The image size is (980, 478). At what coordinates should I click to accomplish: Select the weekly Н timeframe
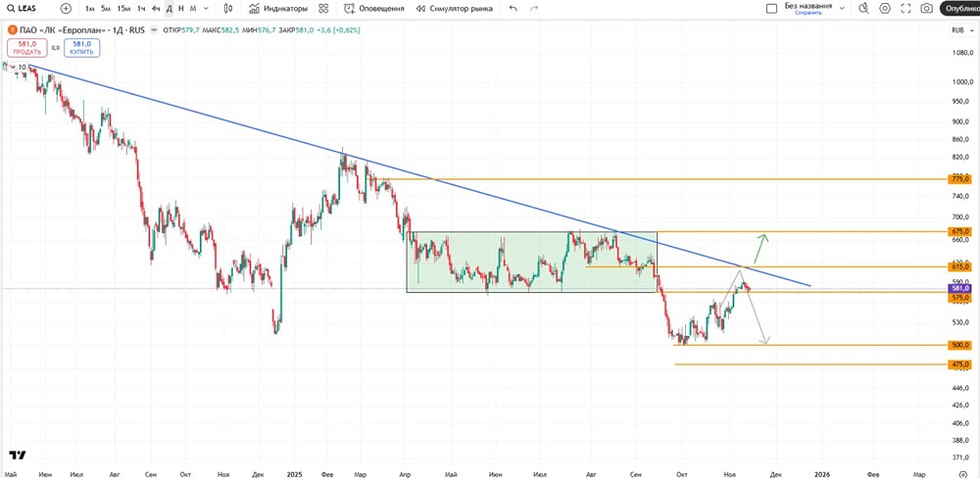pos(180,9)
